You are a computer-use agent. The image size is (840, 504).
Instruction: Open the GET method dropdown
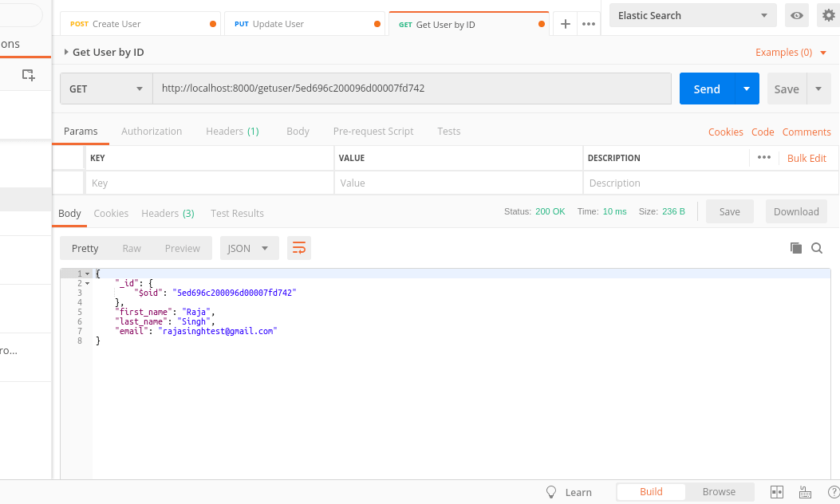coord(105,89)
